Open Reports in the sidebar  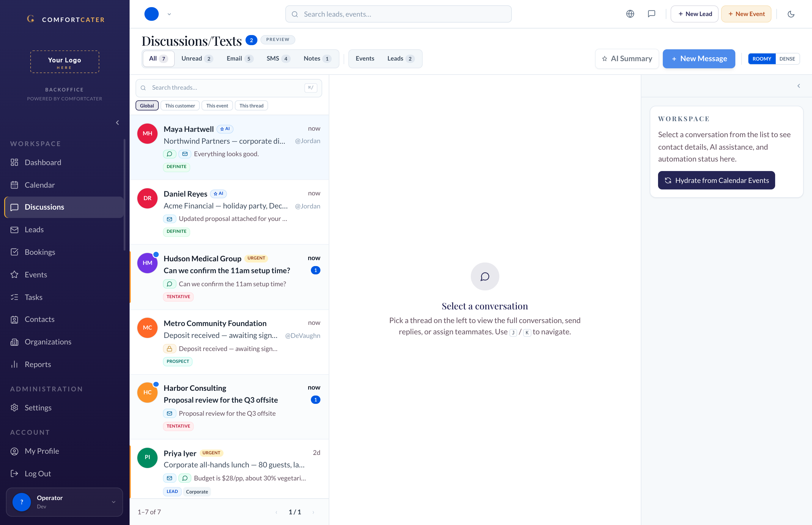64,364
